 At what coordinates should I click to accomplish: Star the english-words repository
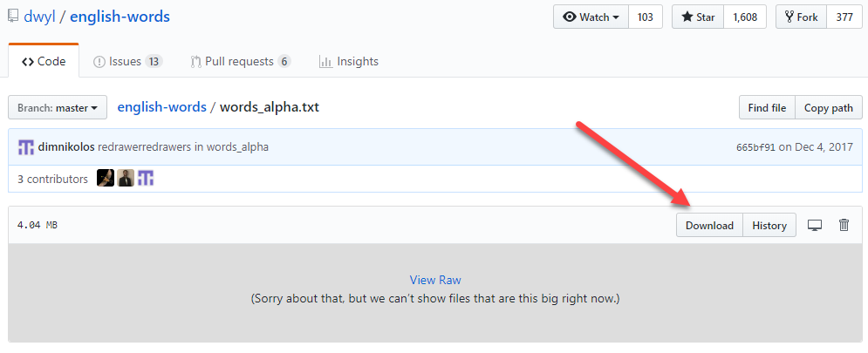tap(697, 17)
